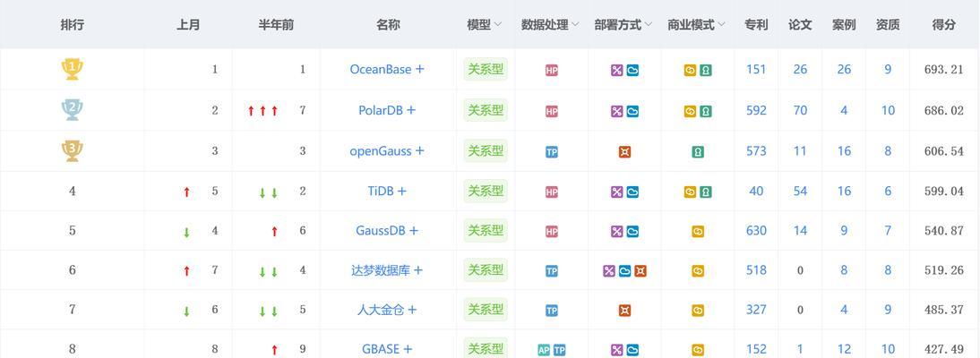Open the 数据处理 column filter dropdown
The image size is (980, 358).
[x=575, y=25]
